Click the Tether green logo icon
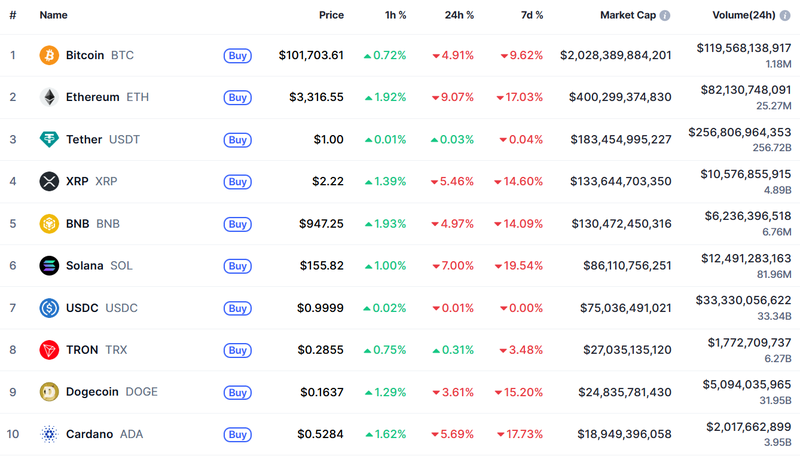800x456 pixels. [49, 139]
